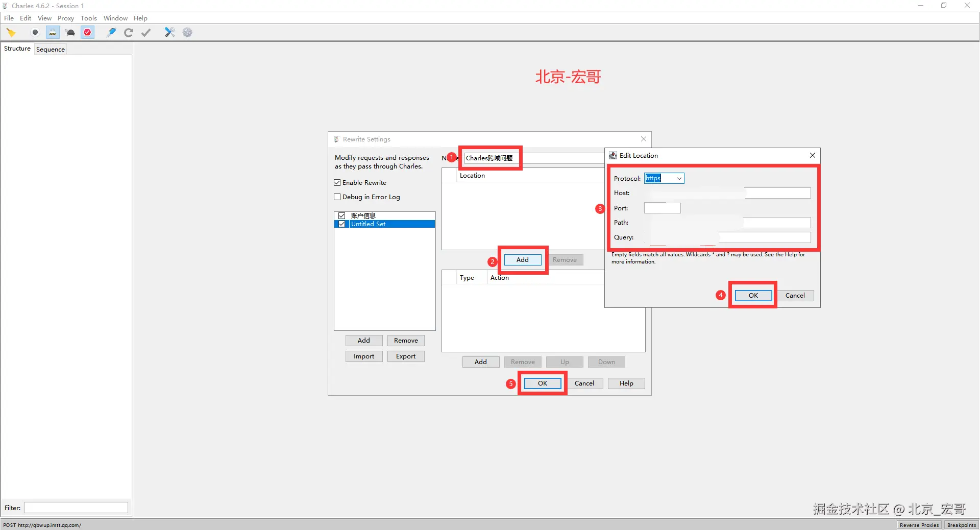Click Help in the Rewrite Settings dialog
Viewport: 980px width, 530px height.
pyautogui.click(x=626, y=383)
